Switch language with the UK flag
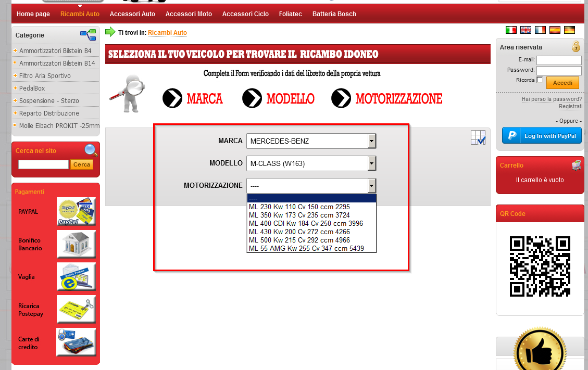Screen dimensions: 588x370 [x=526, y=30]
